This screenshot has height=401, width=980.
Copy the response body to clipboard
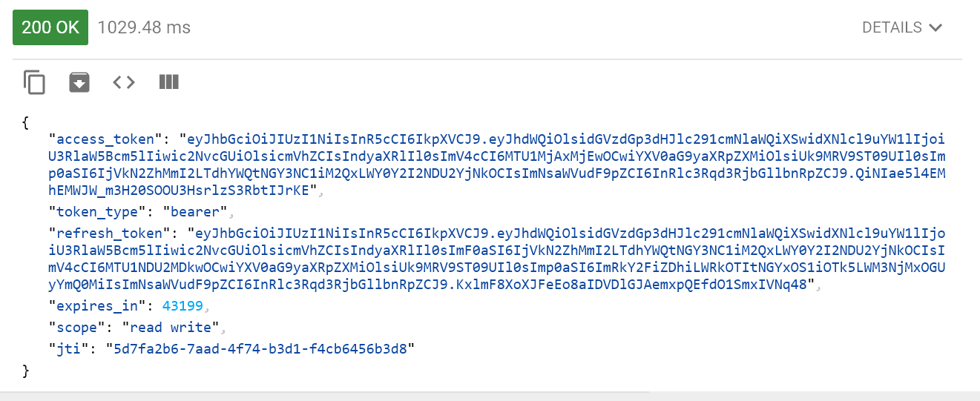tap(34, 82)
